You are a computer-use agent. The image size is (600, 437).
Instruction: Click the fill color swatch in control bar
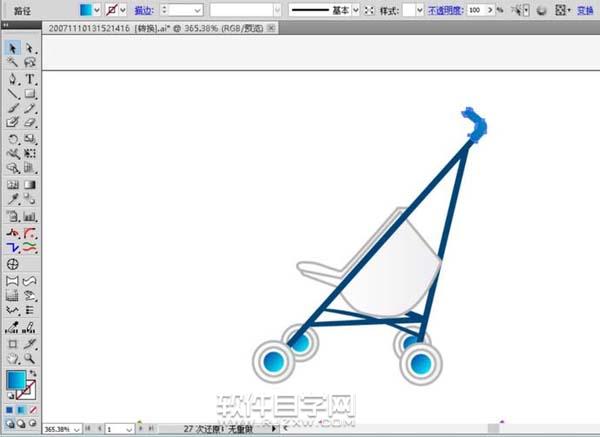click(85, 10)
